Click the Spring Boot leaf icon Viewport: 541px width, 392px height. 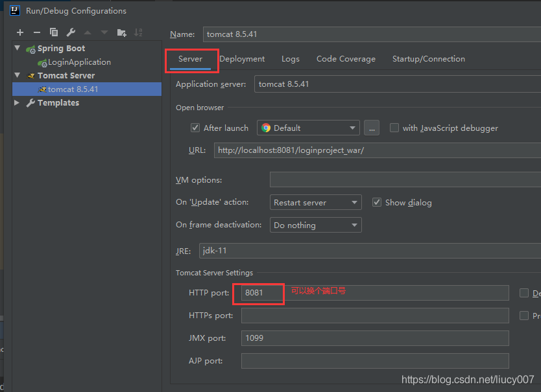pos(30,49)
